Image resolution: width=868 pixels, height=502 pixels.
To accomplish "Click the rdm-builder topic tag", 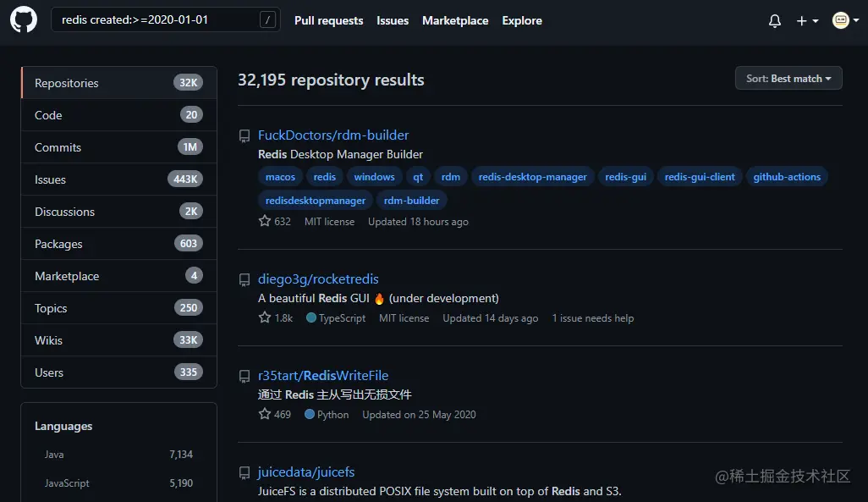I will click(x=411, y=200).
